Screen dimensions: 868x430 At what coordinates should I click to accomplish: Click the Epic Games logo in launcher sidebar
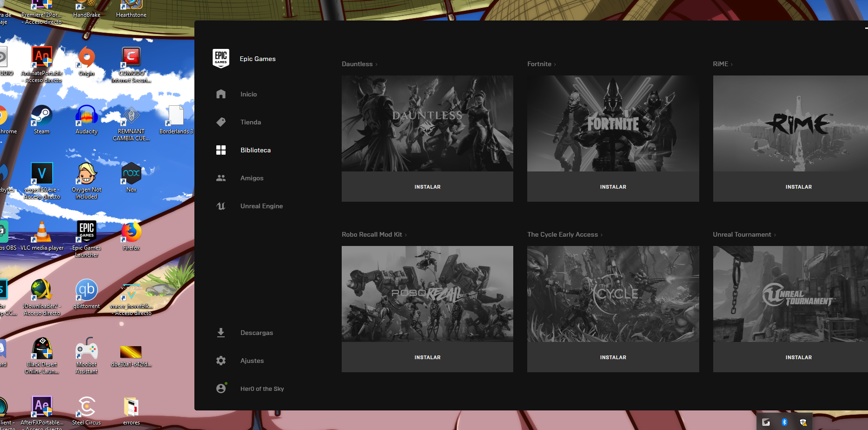tap(221, 59)
